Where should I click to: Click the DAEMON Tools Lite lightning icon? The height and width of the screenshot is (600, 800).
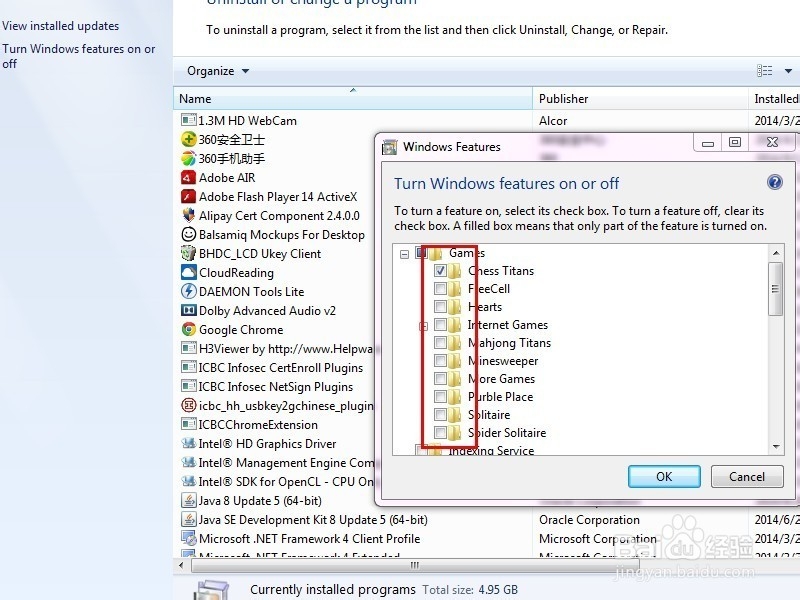coord(189,291)
